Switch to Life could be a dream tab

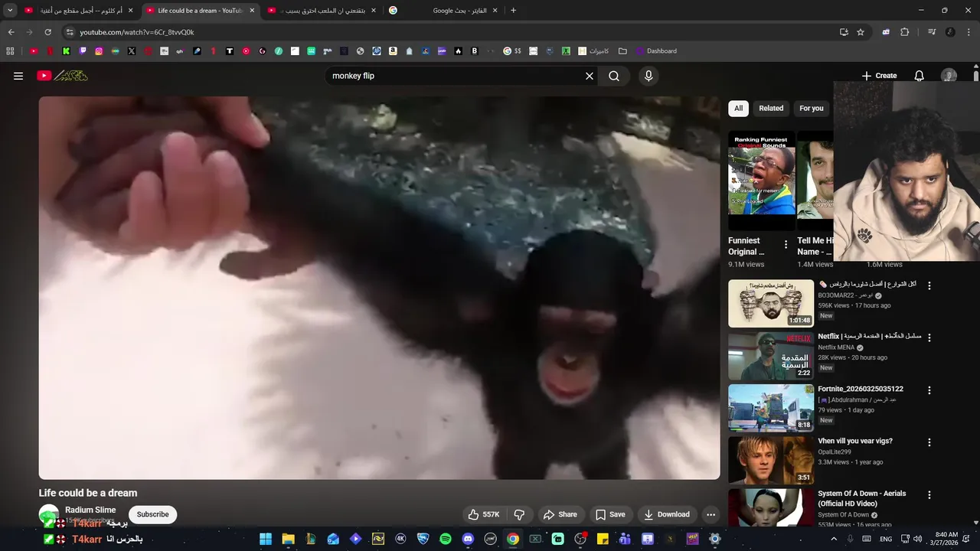click(x=201, y=11)
